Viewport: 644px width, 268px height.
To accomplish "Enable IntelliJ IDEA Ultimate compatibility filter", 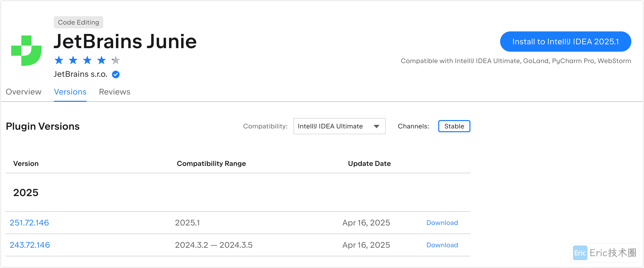I will (x=339, y=126).
